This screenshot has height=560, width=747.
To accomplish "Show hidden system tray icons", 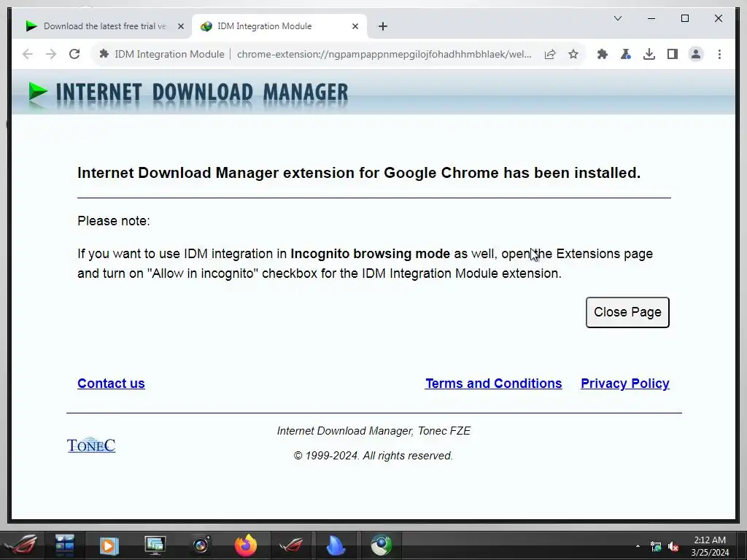I will click(x=638, y=545).
